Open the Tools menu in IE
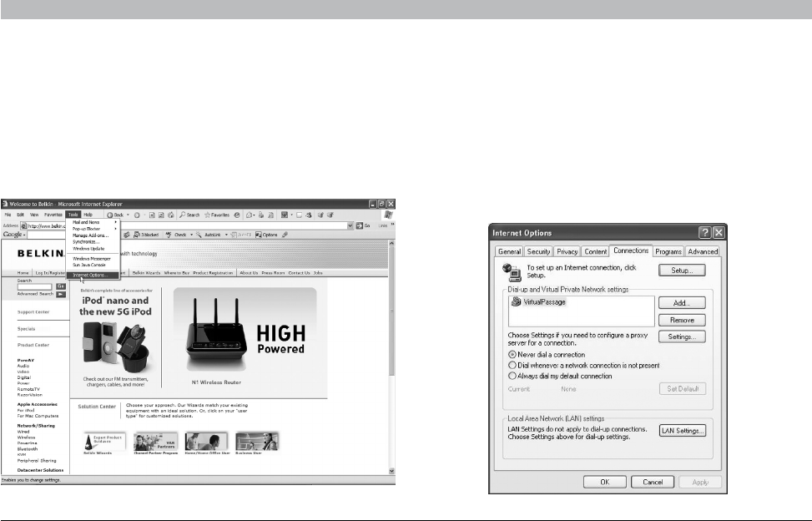This screenshot has height=521, width=812. point(73,215)
